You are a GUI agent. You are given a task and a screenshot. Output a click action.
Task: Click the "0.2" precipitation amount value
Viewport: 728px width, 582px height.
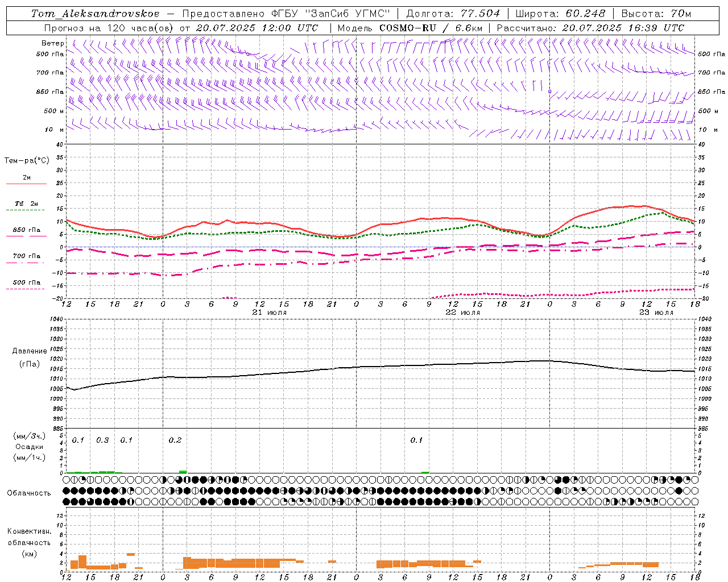pos(175,440)
